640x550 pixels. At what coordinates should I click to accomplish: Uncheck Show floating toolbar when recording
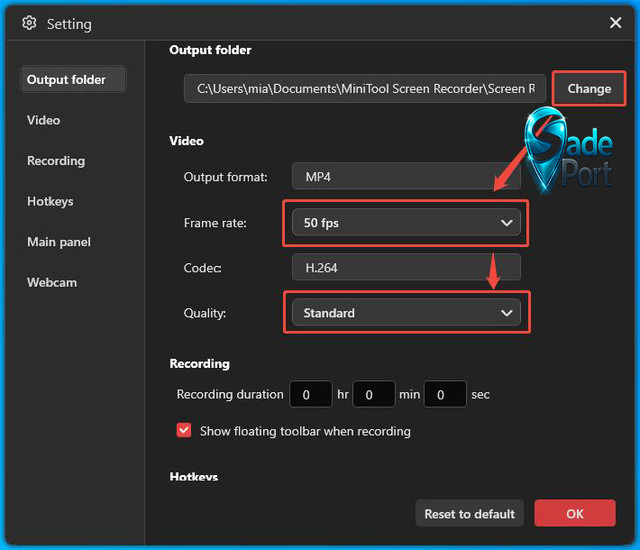click(184, 430)
